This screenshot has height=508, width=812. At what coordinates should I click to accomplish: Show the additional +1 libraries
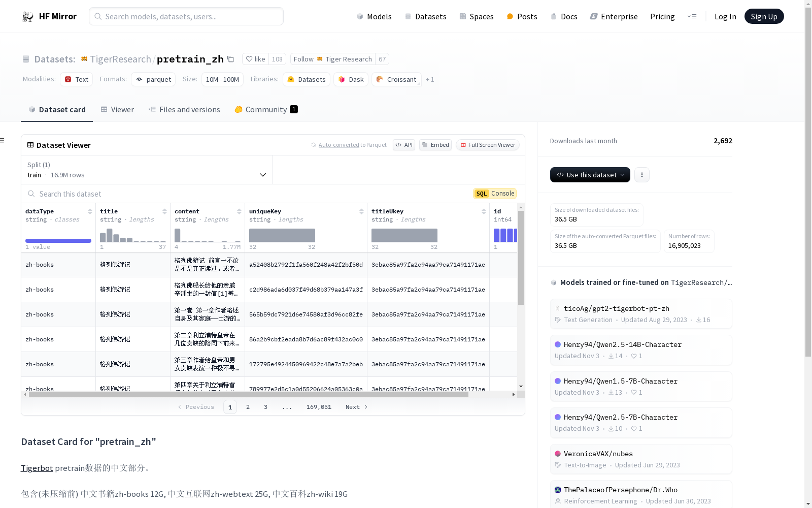point(430,80)
